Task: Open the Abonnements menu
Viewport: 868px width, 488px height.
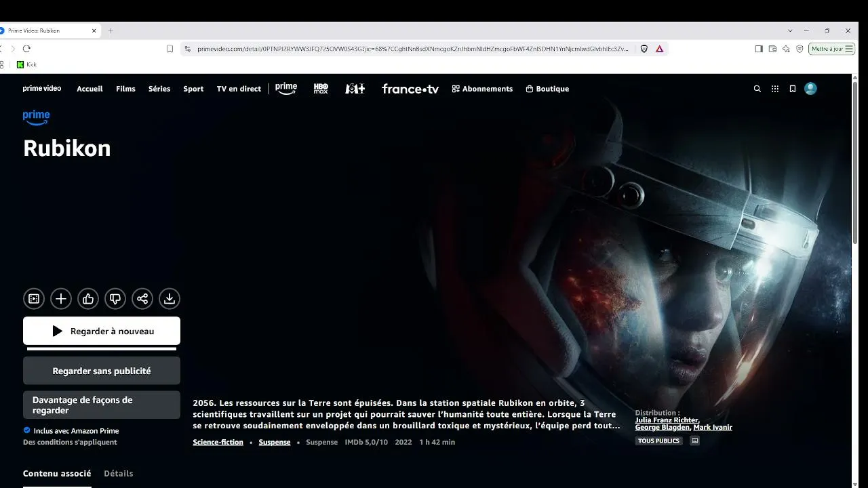Action: pyautogui.click(x=482, y=89)
